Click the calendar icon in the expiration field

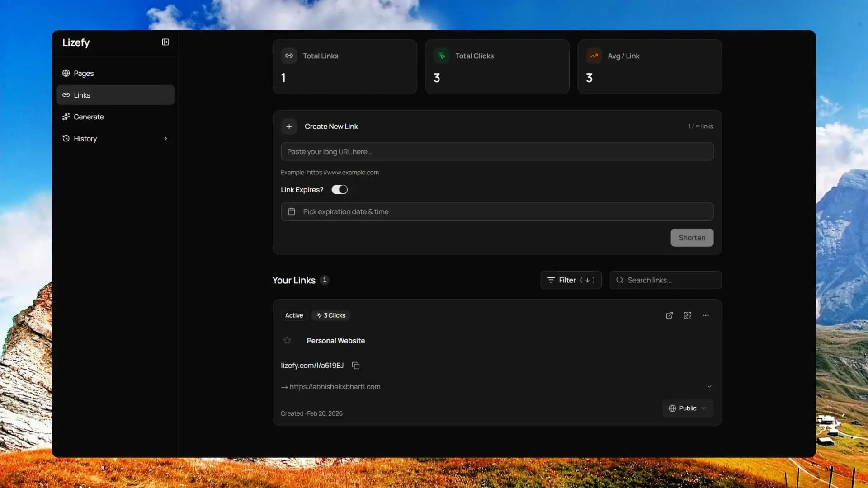pyautogui.click(x=292, y=211)
